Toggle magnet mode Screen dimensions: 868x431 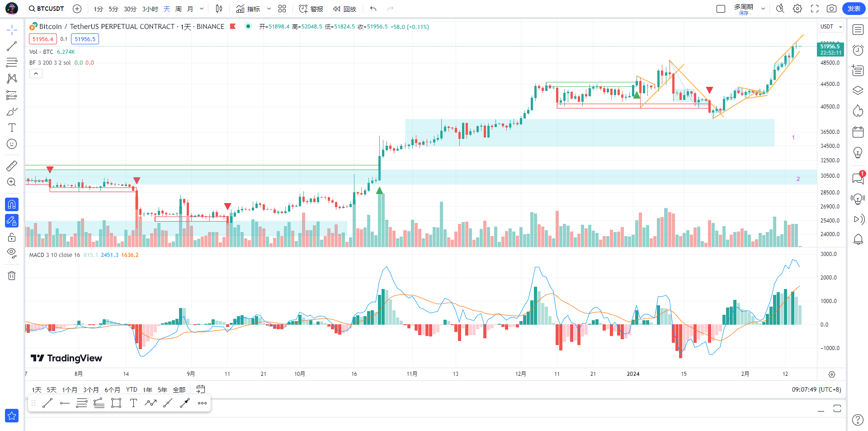pos(12,204)
